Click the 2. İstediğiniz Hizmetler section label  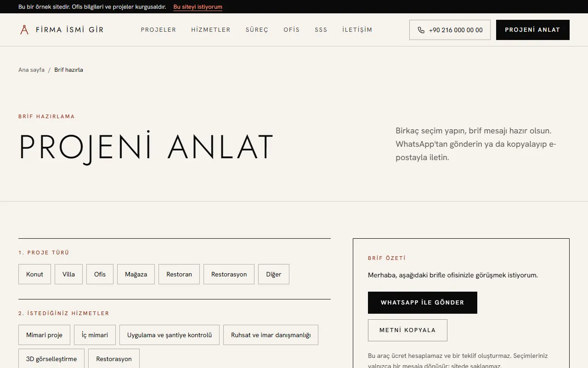pos(64,313)
